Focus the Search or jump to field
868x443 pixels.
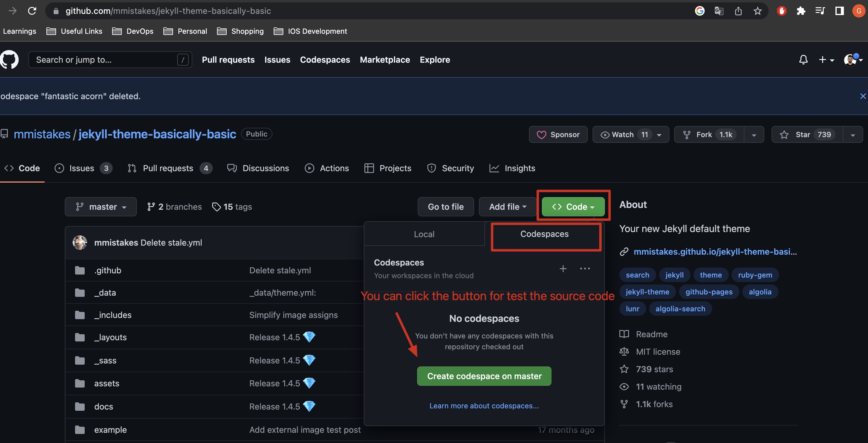pos(110,60)
